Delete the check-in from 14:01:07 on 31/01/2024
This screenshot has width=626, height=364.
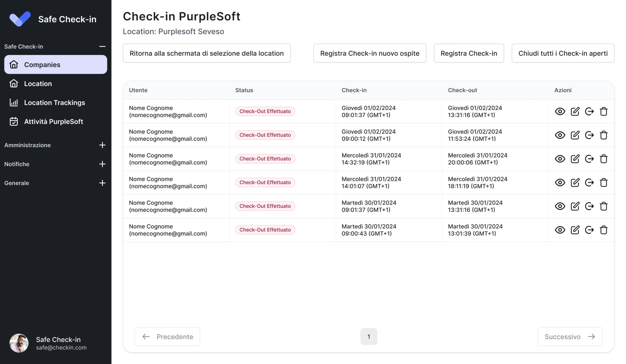tap(604, 183)
